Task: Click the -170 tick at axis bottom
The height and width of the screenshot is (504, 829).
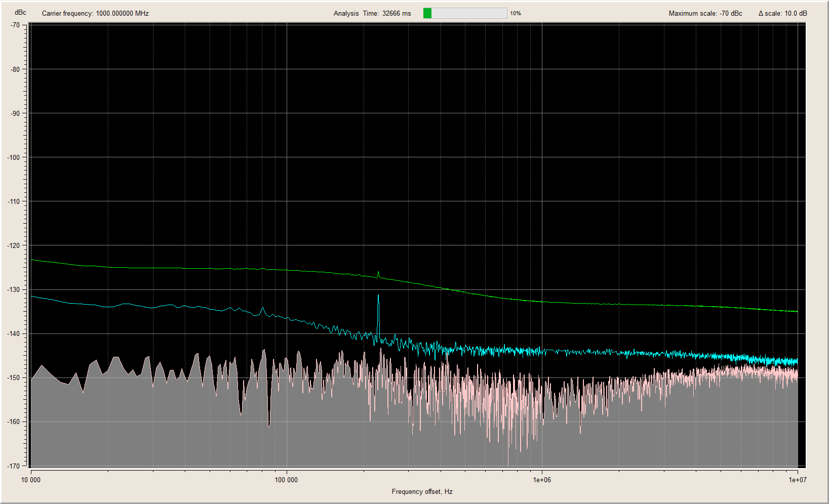Action: [14, 466]
